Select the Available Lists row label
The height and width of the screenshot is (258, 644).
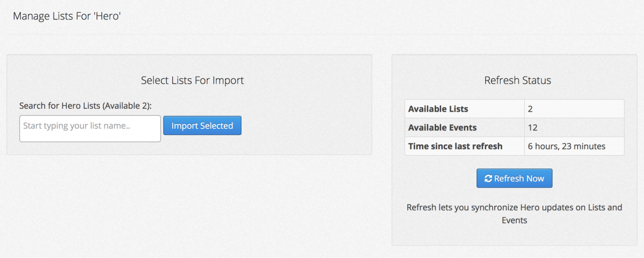point(438,109)
